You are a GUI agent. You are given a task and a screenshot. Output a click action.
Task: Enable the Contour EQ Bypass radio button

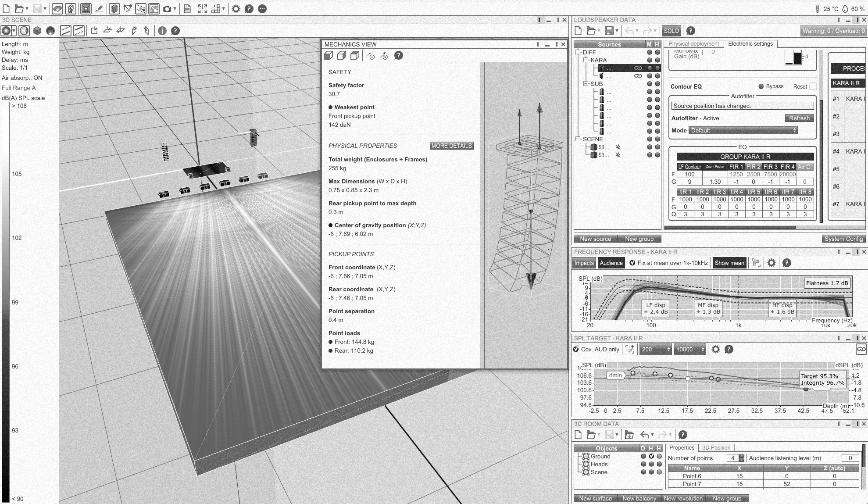point(761,86)
